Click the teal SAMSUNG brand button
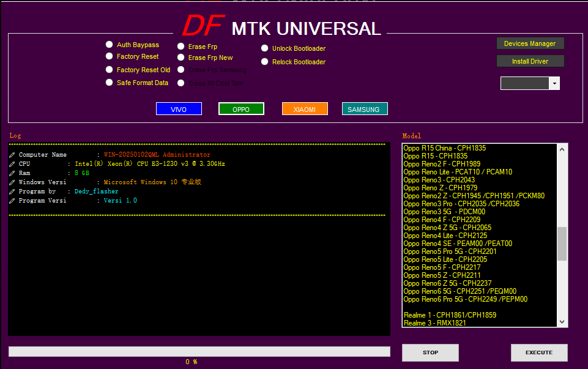 coord(364,109)
